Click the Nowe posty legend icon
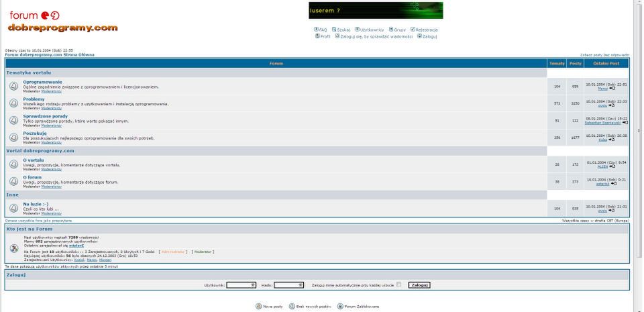The height and width of the screenshot is (312, 644). tap(258, 306)
